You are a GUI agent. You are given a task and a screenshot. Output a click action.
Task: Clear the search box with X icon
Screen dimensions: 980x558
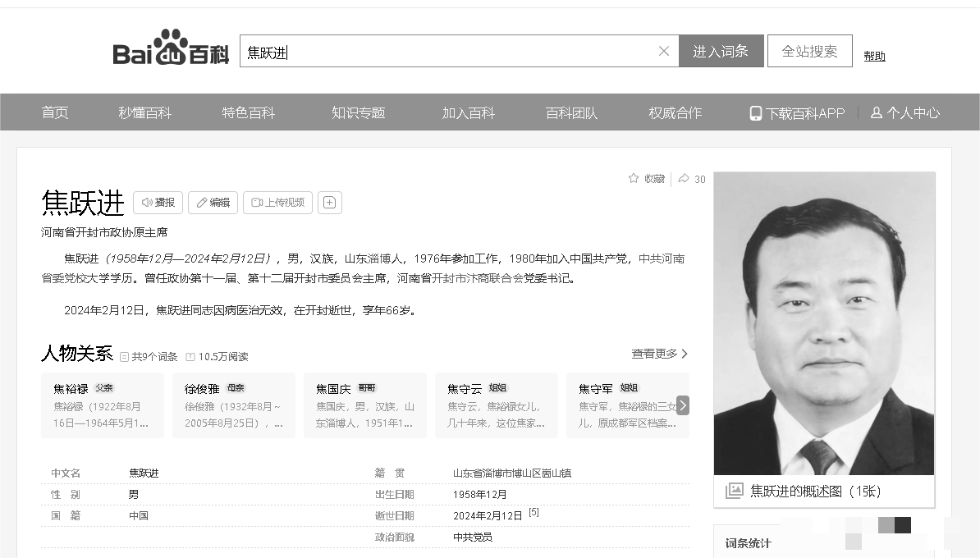[x=664, y=51]
